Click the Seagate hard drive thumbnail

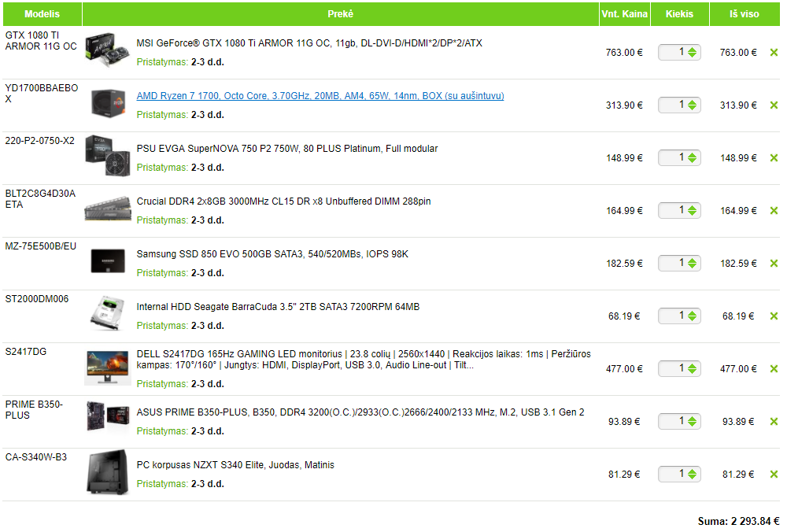pos(107,314)
